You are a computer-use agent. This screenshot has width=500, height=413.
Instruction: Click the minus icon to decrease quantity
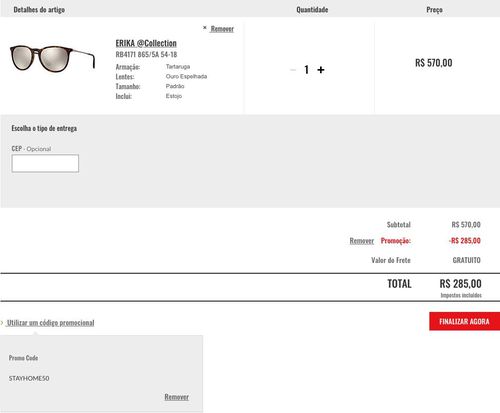pos(293,70)
